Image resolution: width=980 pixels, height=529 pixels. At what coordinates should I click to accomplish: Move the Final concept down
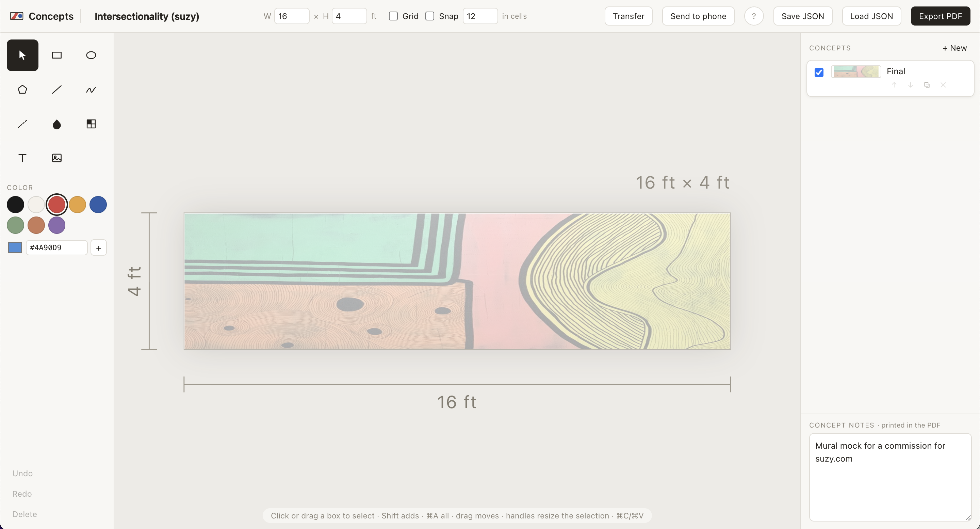click(x=910, y=85)
